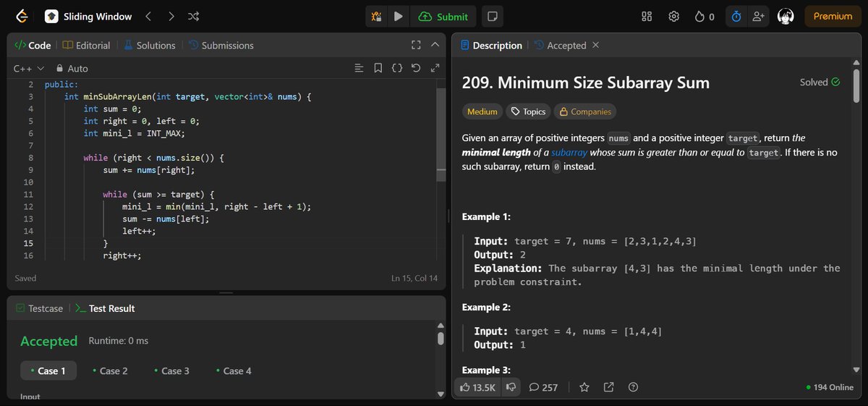Switch to the Code tab

pos(33,45)
